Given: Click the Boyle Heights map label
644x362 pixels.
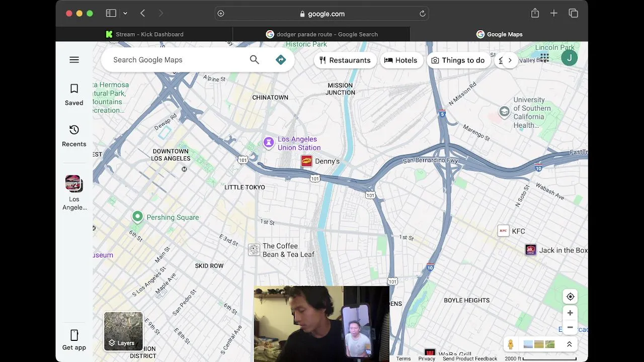Looking at the screenshot, I should [x=466, y=300].
